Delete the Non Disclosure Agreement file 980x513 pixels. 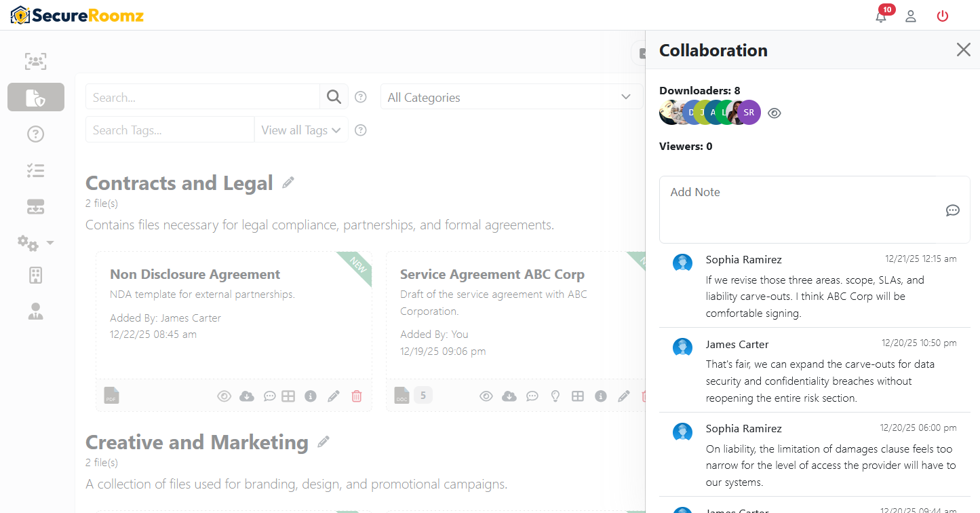pyautogui.click(x=357, y=396)
